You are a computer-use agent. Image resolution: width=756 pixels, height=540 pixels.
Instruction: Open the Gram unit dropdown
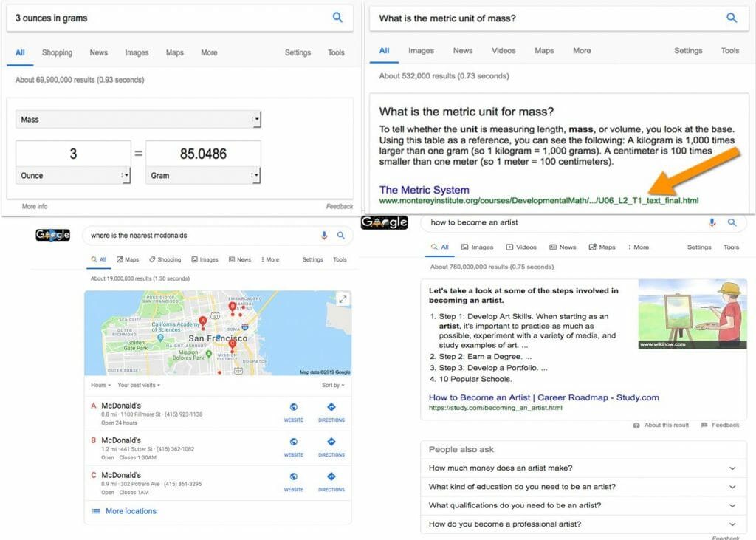click(x=203, y=176)
